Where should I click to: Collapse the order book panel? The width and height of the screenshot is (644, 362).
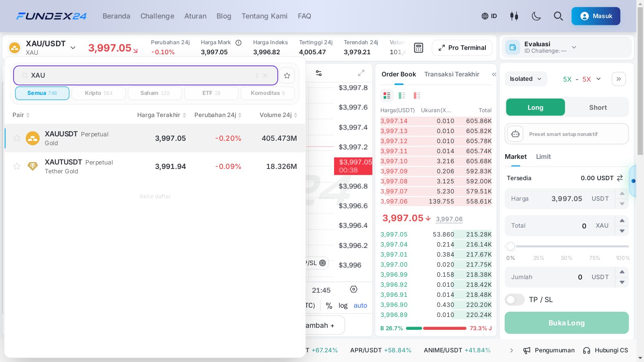coord(494,74)
